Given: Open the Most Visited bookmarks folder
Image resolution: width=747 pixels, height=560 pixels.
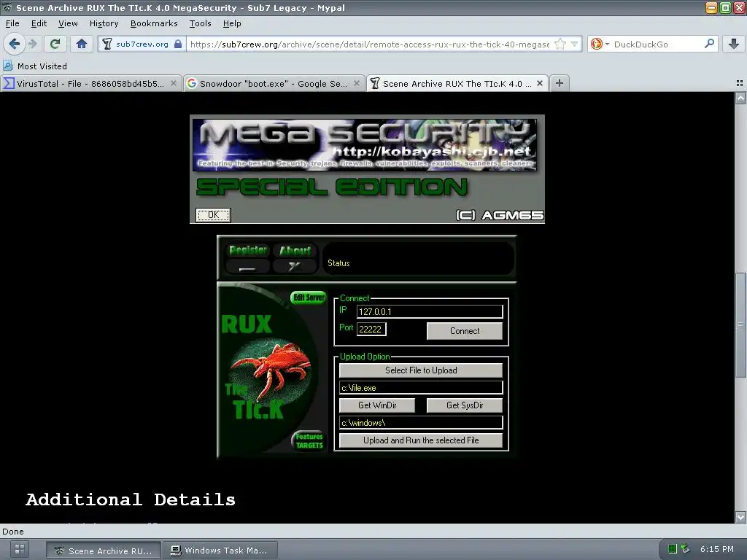Looking at the screenshot, I should point(35,66).
